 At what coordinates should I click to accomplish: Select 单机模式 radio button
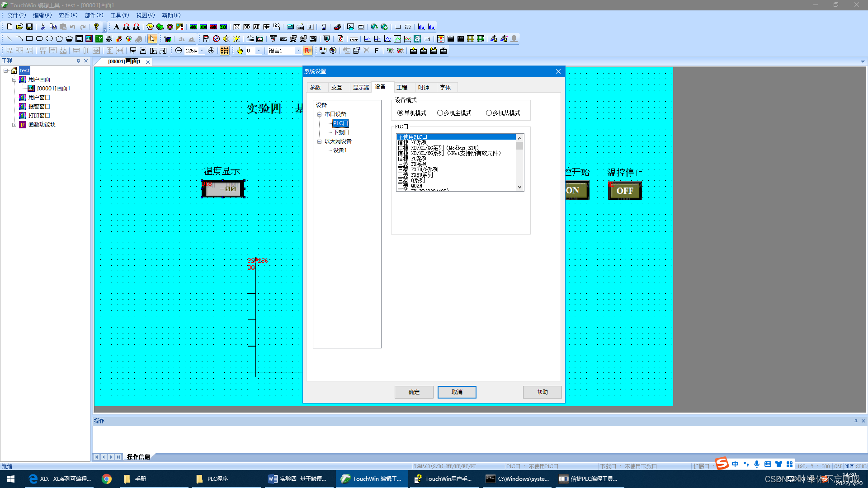pyautogui.click(x=400, y=113)
